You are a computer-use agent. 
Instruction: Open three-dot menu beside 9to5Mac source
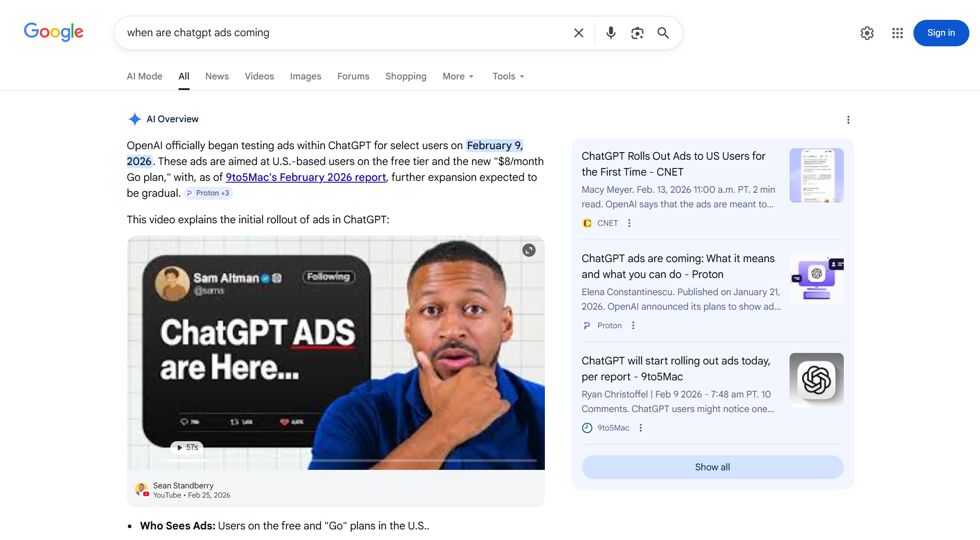coord(641,428)
